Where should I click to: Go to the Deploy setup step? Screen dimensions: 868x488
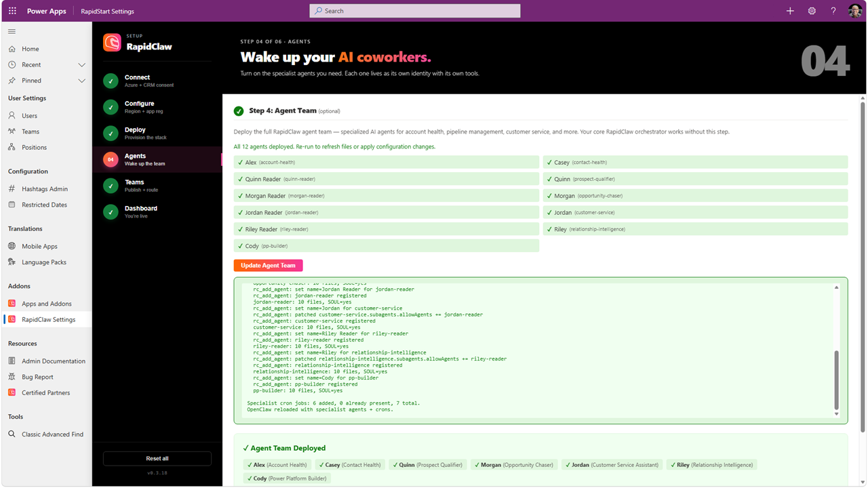(157, 134)
